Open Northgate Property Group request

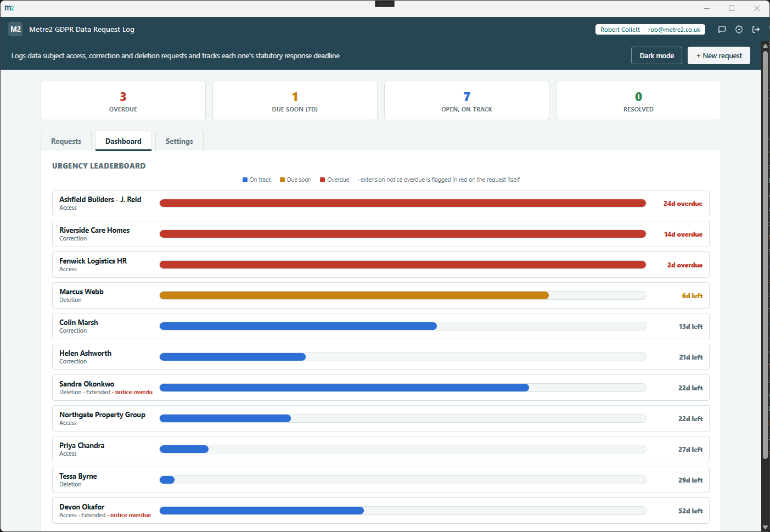click(381, 418)
